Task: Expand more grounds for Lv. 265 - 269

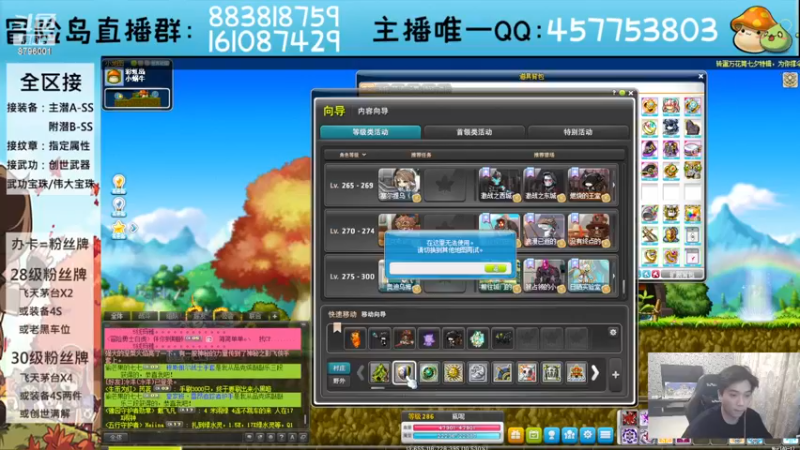Action: [x=613, y=185]
